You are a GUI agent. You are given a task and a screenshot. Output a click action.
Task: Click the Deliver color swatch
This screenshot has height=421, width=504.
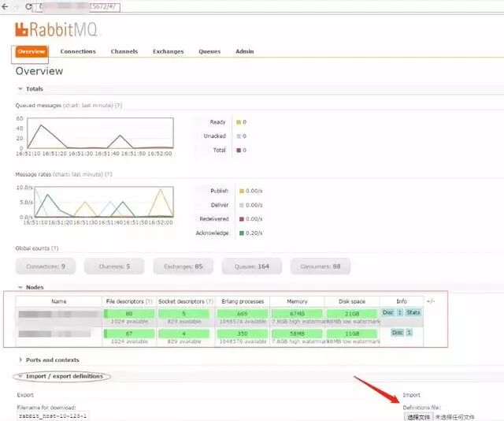coord(242,205)
